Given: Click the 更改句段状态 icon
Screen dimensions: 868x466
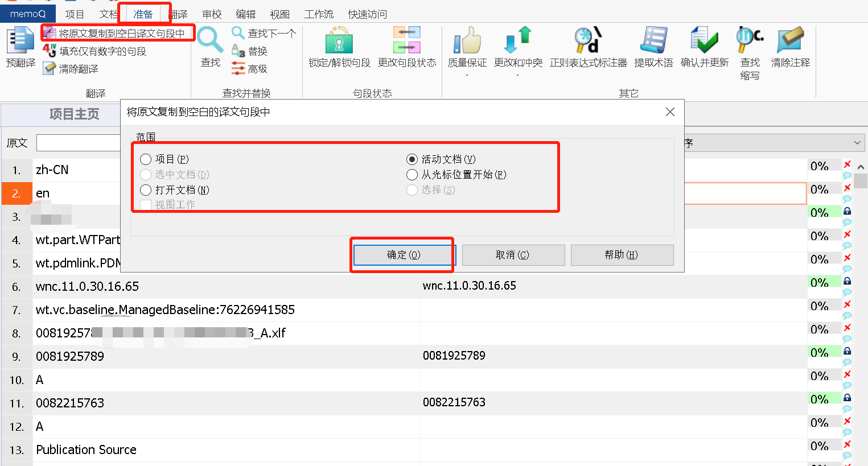Looking at the screenshot, I should pos(407,41).
